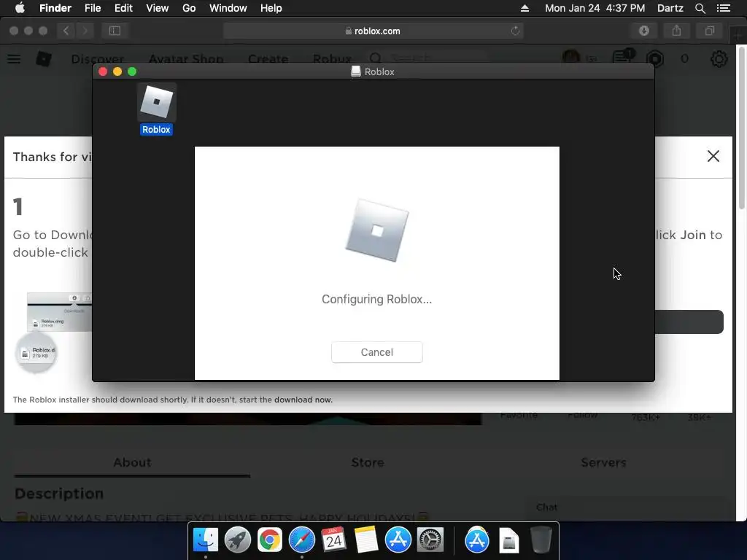Viewport: 747px width, 560px height.
Task: Click the date and time in menu bar
Action: click(595, 8)
